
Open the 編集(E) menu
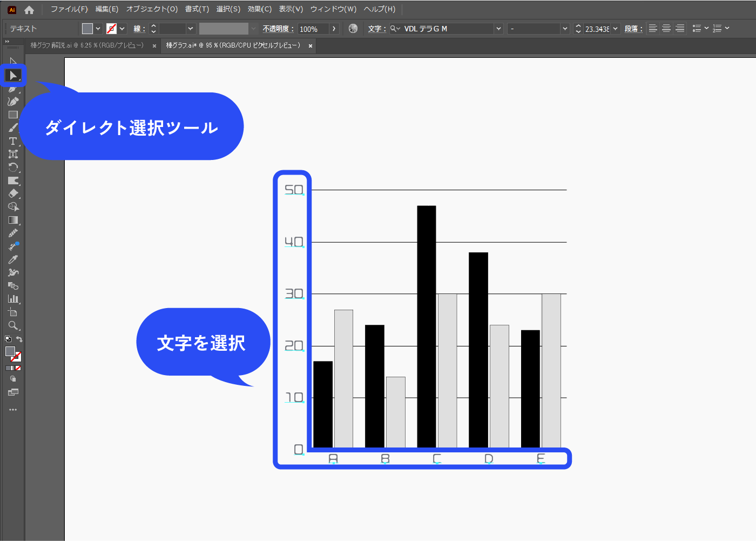107,9
